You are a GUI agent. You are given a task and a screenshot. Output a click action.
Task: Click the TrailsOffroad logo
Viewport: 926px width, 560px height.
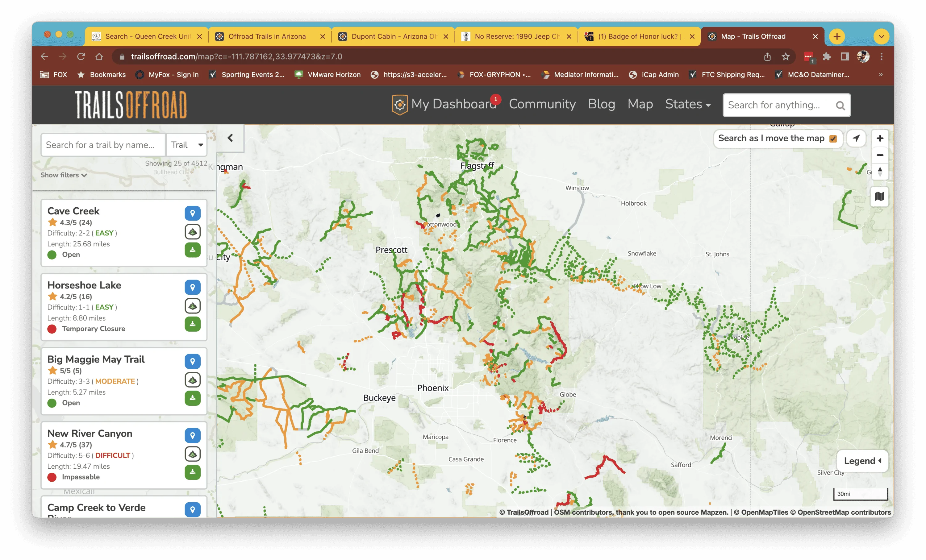[131, 105]
